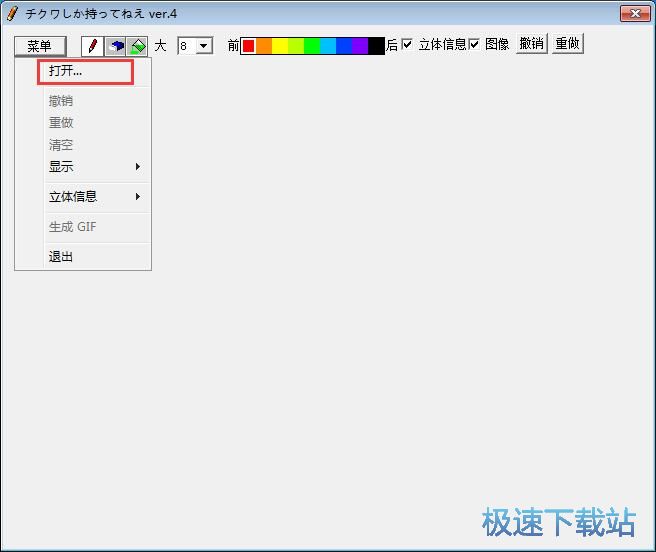Open the 菜单 menu button
This screenshot has height=552, width=656.
(40, 46)
